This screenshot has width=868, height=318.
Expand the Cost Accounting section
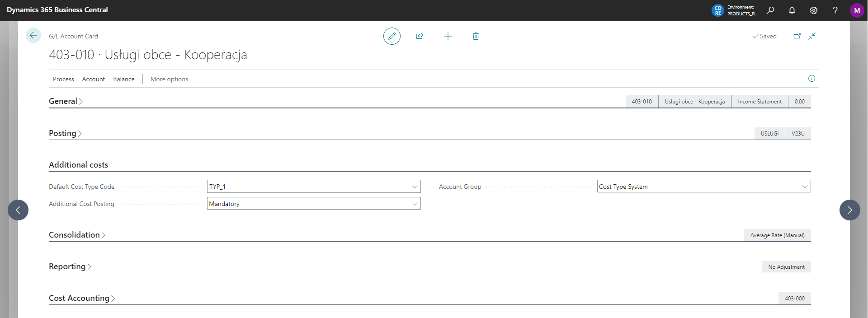(81, 298)
